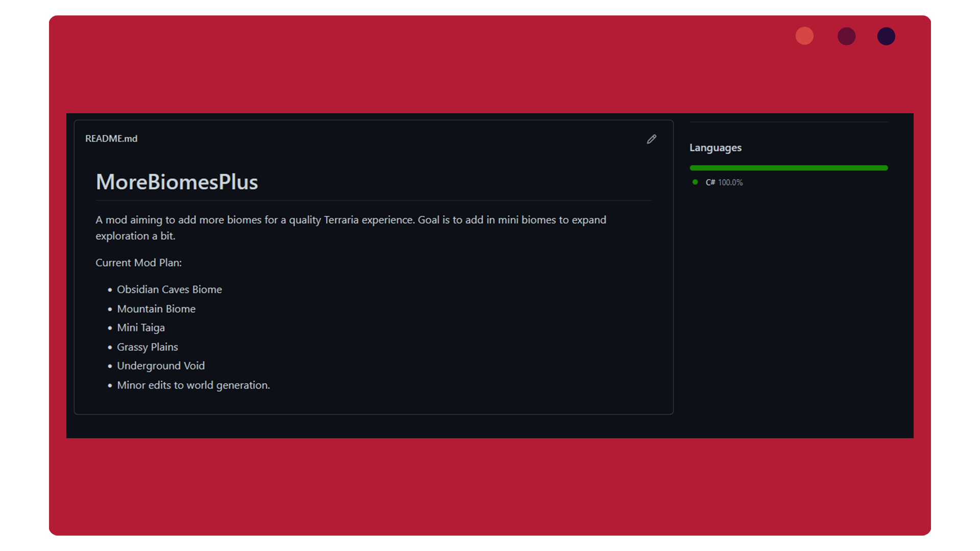Click the green language progress bar
Screen dimensions: 980x551
(x=789, y=168)
